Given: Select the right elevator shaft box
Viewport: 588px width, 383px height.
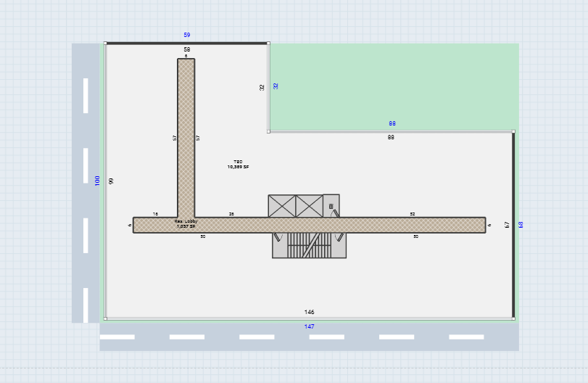Looking at the screenshot, I should tap(309, 205).
